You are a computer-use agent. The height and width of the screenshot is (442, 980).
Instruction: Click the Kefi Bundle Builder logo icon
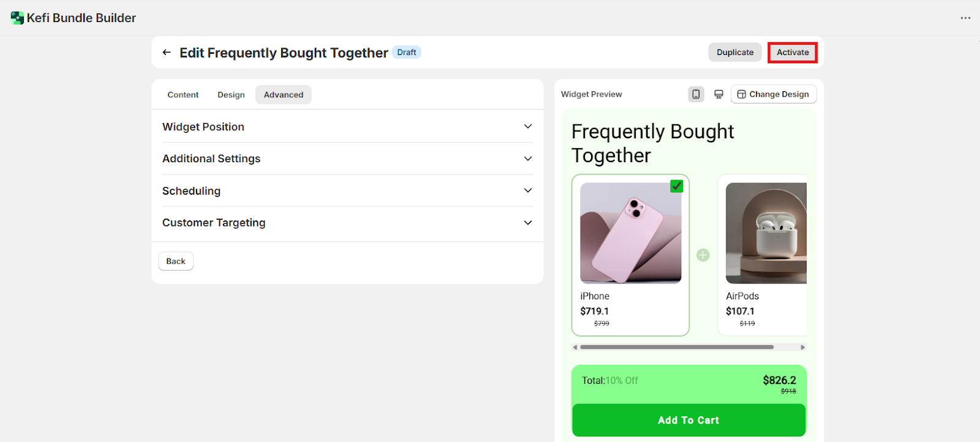coord(17,18)
